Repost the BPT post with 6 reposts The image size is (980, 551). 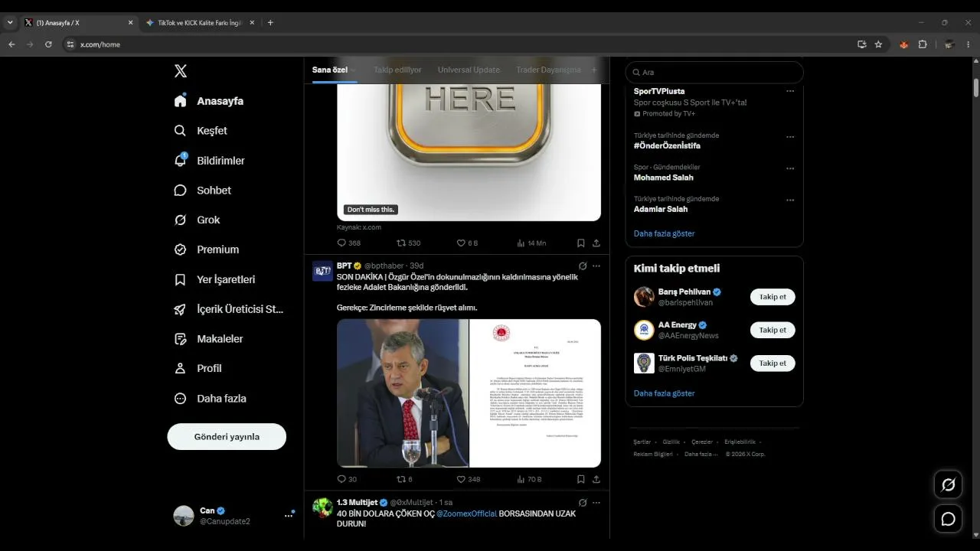coord(404,480)
